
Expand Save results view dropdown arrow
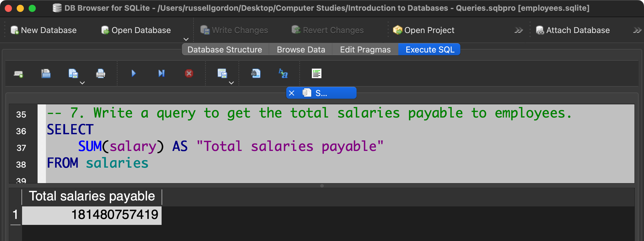coord(231,83)
